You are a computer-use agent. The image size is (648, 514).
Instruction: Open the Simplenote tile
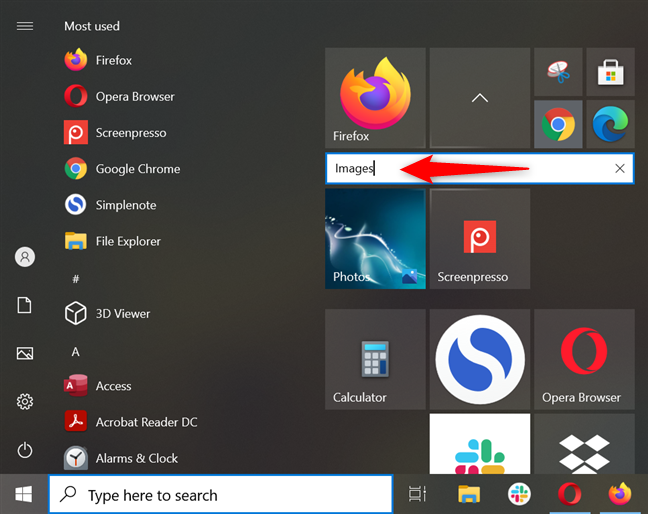[x=480, y=359]
